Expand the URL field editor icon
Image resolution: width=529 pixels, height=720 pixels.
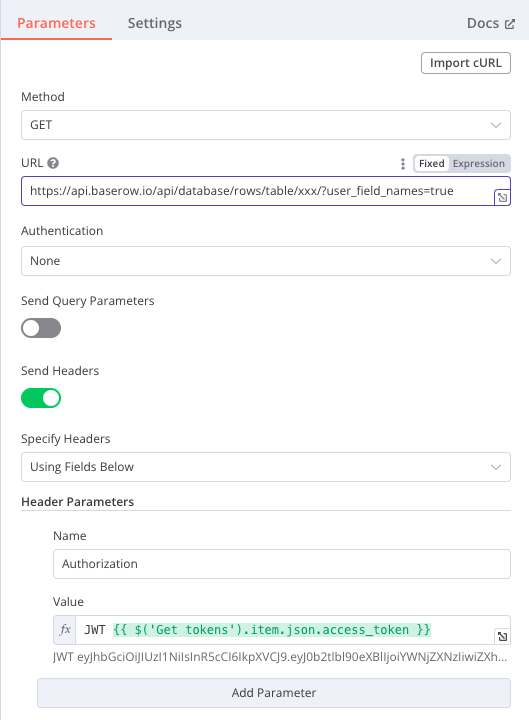coord(502,197)
